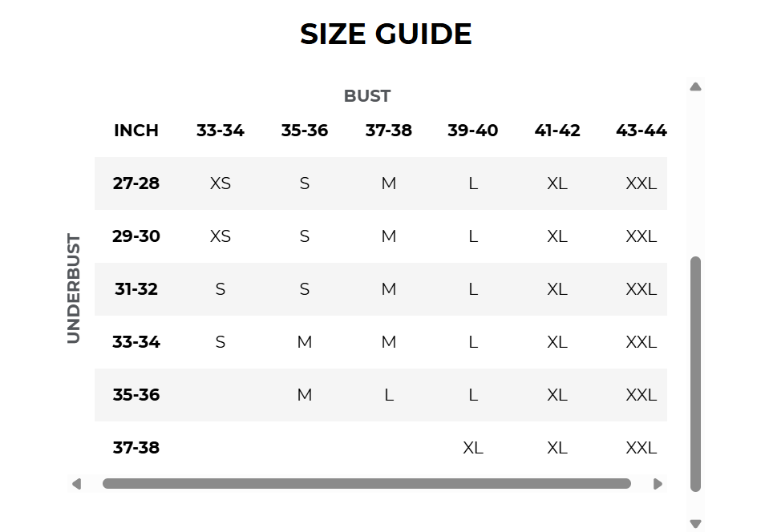Click the SIZE GUIDE title

pos(386,34)
